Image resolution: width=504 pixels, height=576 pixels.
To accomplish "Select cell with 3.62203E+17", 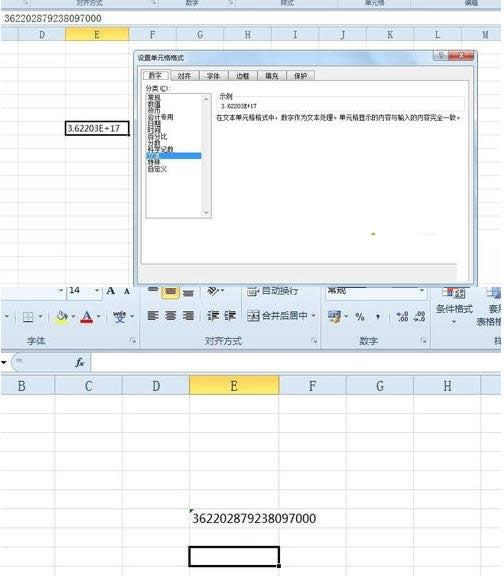I will click(x=97, y=128).
